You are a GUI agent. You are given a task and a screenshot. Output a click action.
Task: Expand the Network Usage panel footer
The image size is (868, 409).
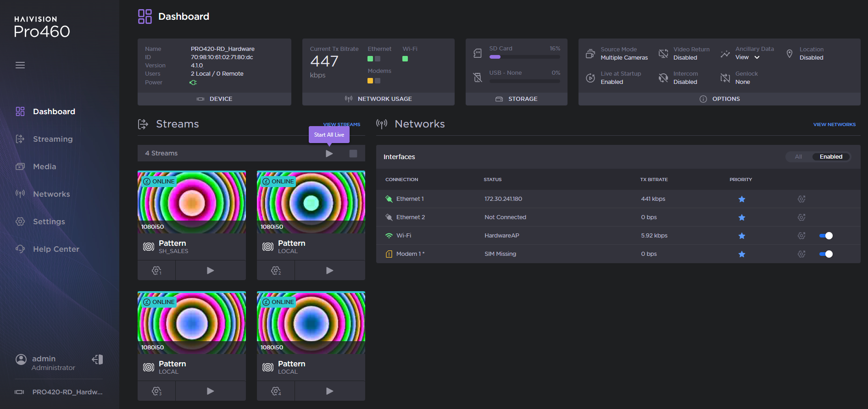click(378, 99)
